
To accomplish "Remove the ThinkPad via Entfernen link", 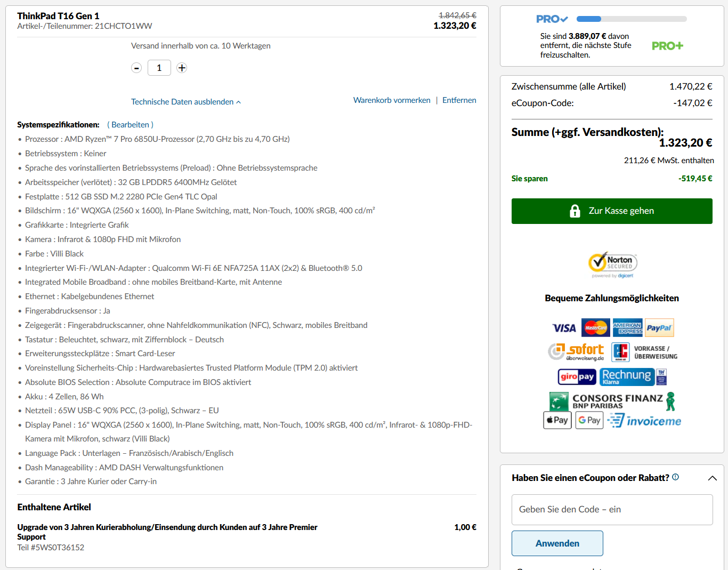I will click(459, 100).
